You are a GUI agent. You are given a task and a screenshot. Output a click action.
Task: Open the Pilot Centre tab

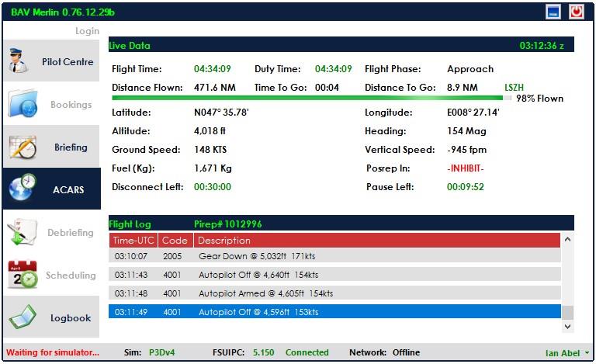pyautogui.click(x=51, y=61)
